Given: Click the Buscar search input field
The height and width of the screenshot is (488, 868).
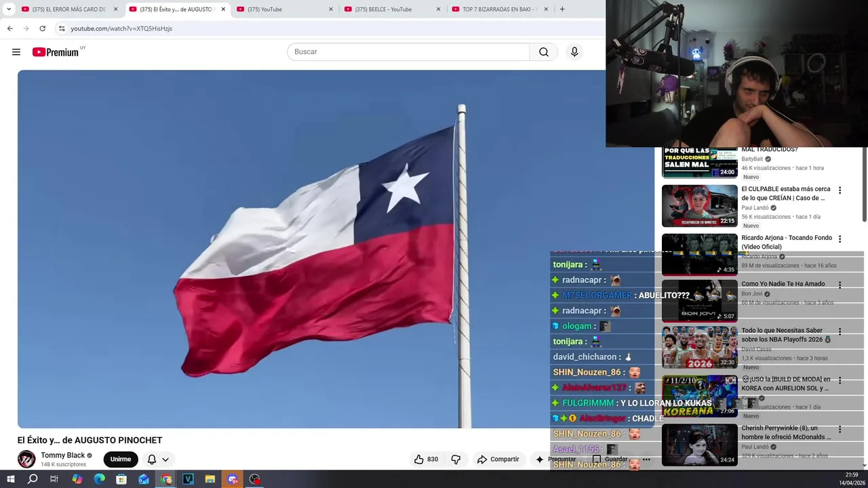Looking at the screenshot, I should pyautogui.click(x=408, y=52).
